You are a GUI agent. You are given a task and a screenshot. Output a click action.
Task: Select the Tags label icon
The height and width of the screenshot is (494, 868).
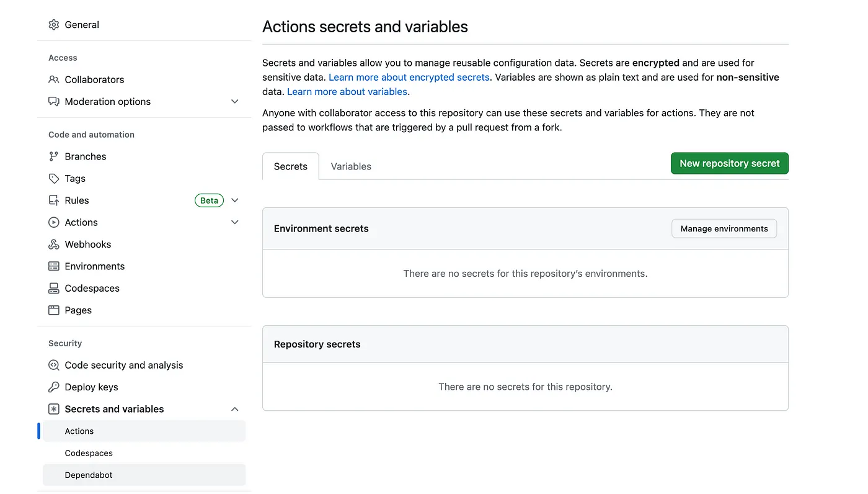click(x=55, y=178)
